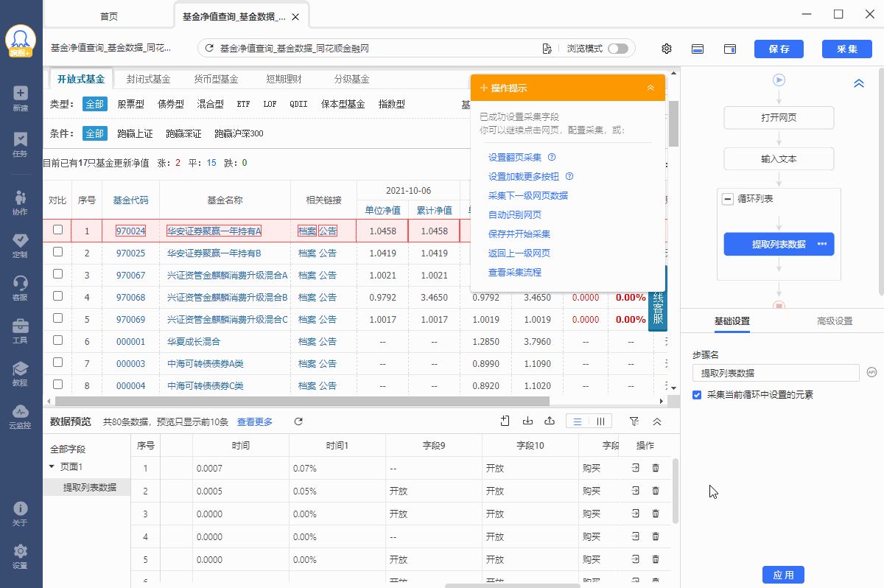Click the move icon for preview row 2

click(x=636, y=491)
